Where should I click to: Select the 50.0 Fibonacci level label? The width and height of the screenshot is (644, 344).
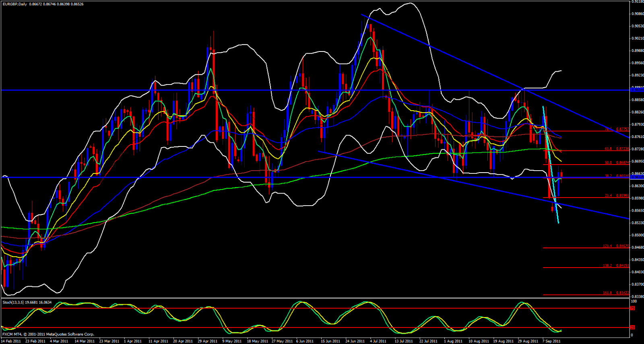point(608,163)
